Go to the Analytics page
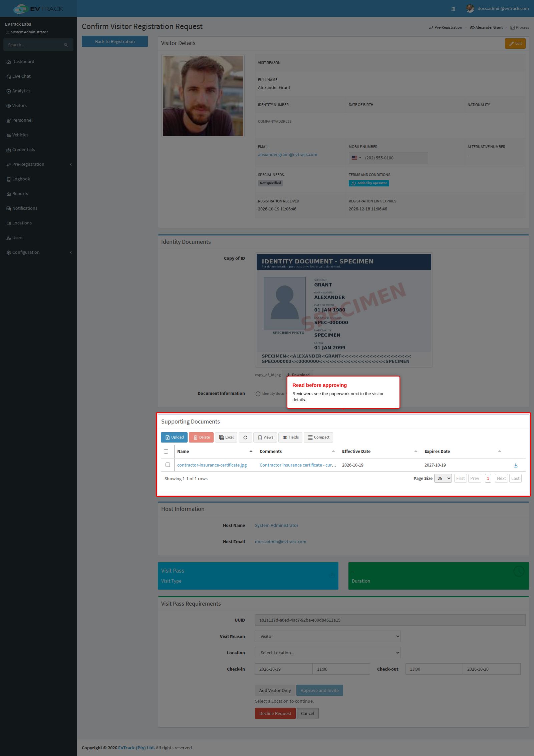 click(21, 91)
